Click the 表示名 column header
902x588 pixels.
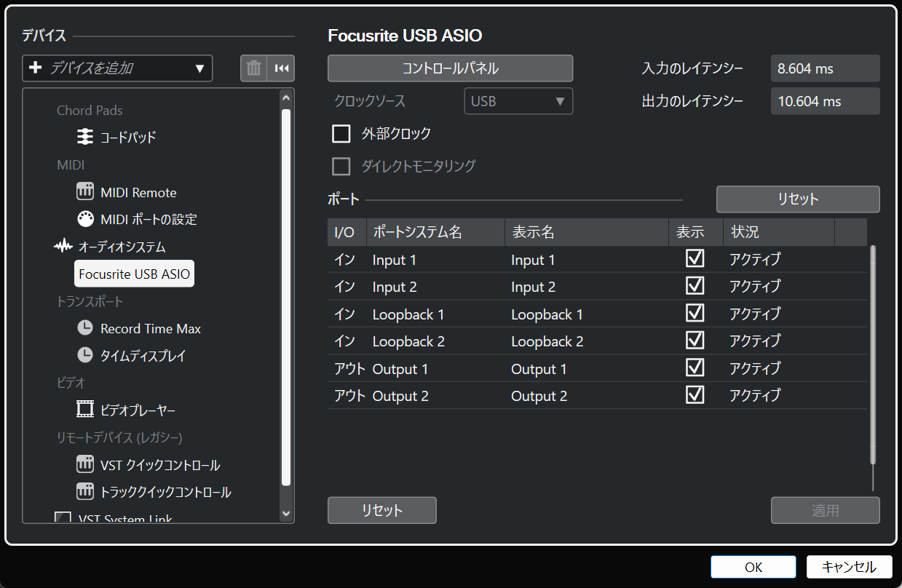pyautogui.click(x=587, y=232)
